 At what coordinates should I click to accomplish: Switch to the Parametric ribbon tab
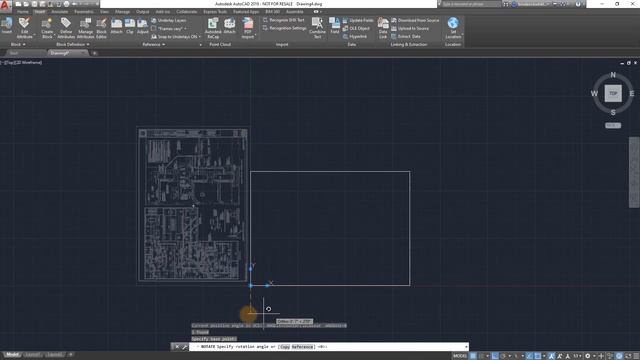(84, 12)
